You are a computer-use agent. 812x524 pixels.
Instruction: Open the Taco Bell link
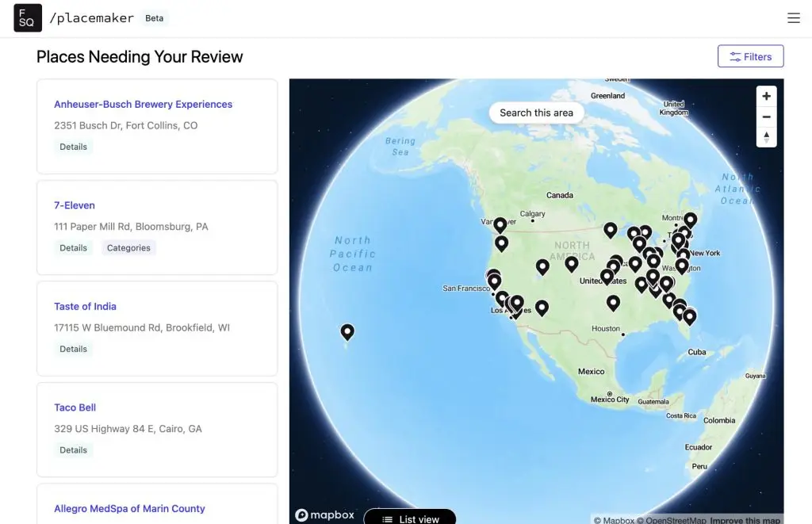[75, 407]
